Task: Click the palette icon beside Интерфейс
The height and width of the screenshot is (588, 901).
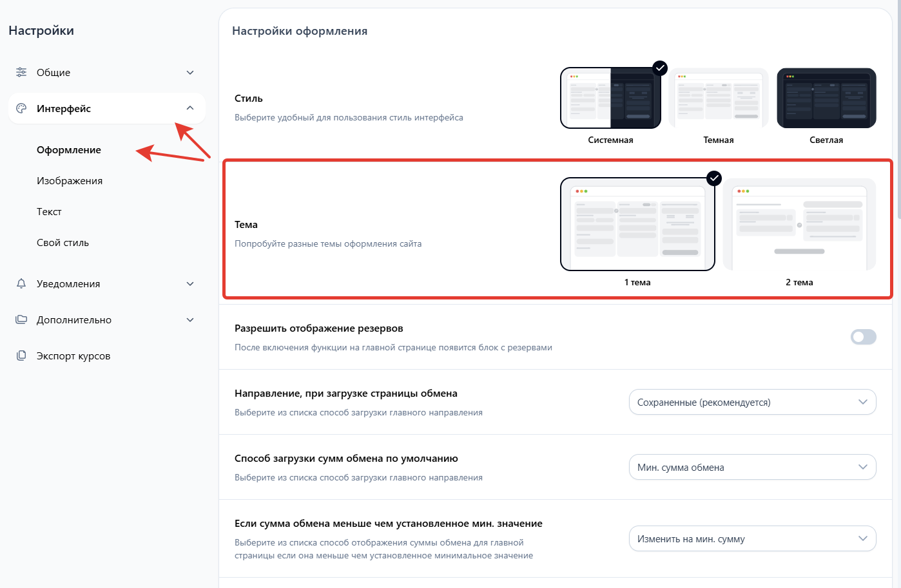Action: pos(21,108)
